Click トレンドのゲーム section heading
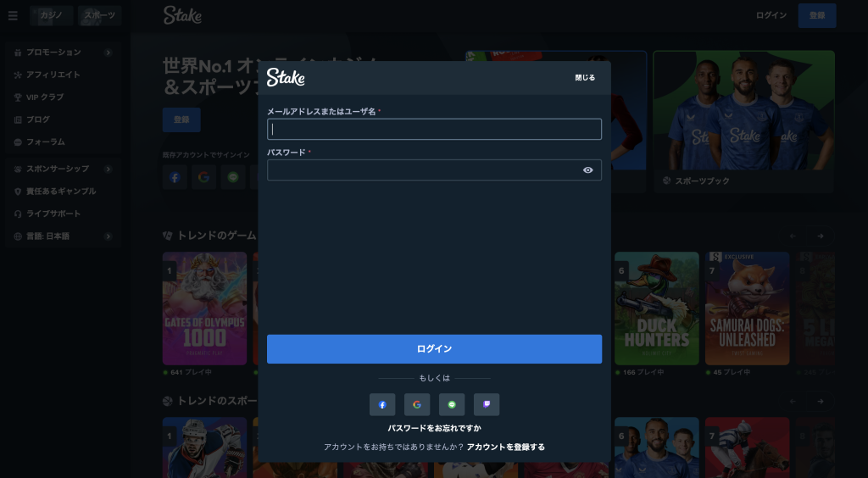Image resolution: width=868 pixels, height=478 pixels. (216, 236)
